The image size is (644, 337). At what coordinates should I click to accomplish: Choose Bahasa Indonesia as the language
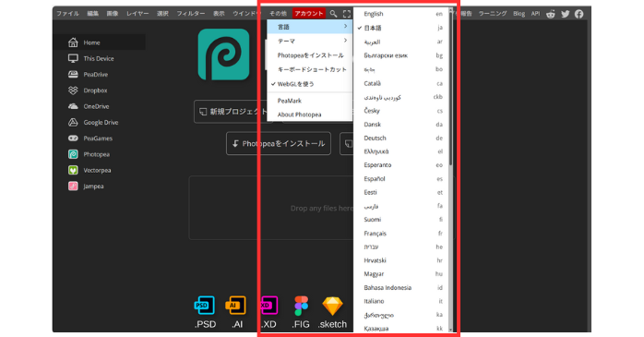pos(400,288)
